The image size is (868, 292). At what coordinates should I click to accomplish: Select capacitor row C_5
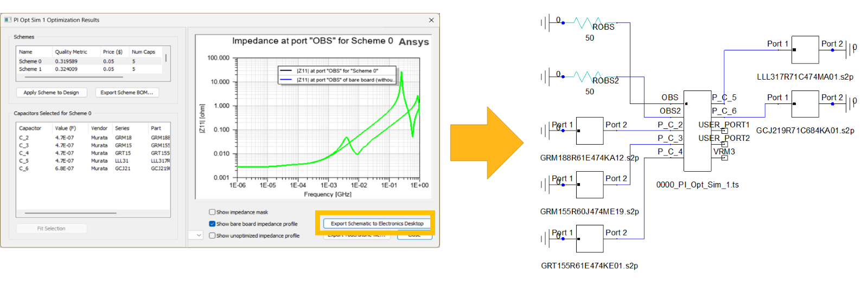[x=93, y=161]
